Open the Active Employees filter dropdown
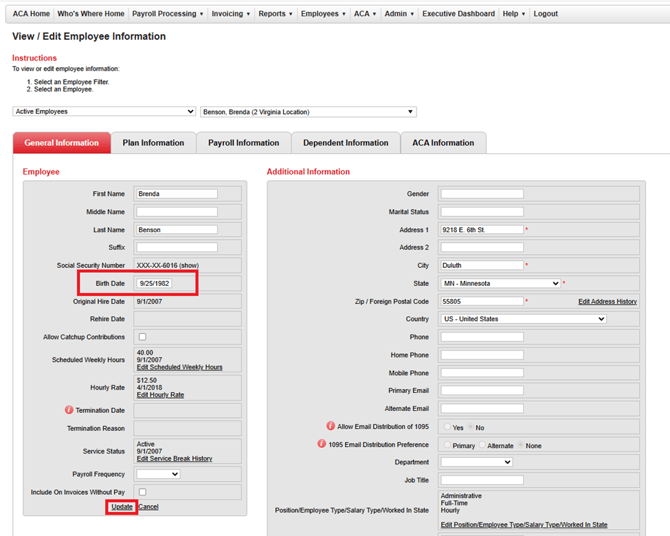This screenshot has height=536, width=670. (104, 112)
